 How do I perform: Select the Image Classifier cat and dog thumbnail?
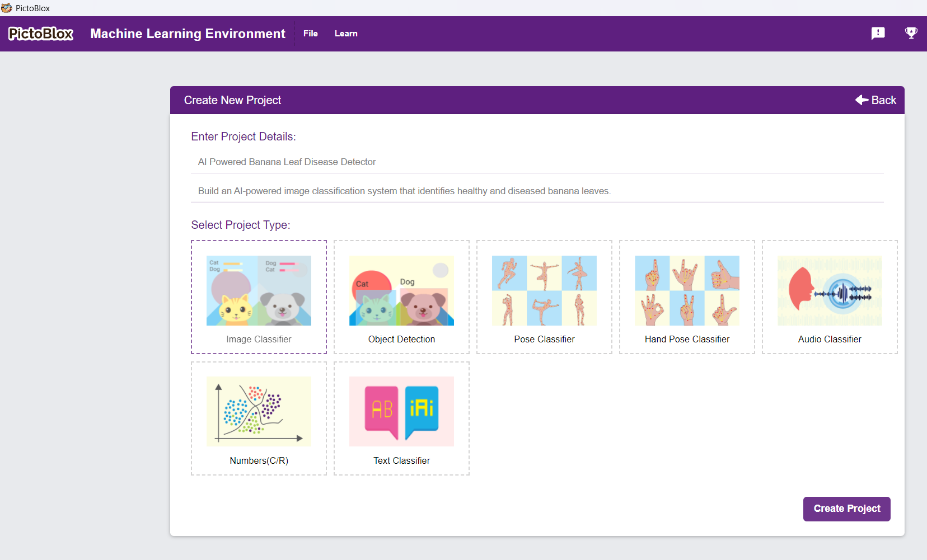[x=259, y=290]
